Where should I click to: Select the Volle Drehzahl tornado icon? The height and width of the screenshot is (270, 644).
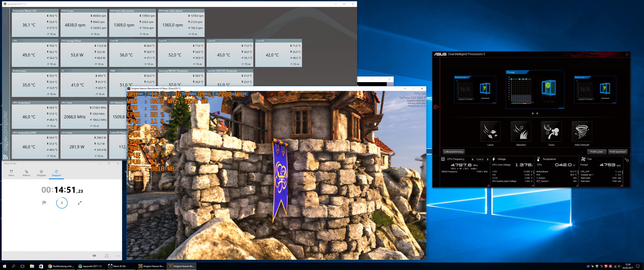coord(582,132)
